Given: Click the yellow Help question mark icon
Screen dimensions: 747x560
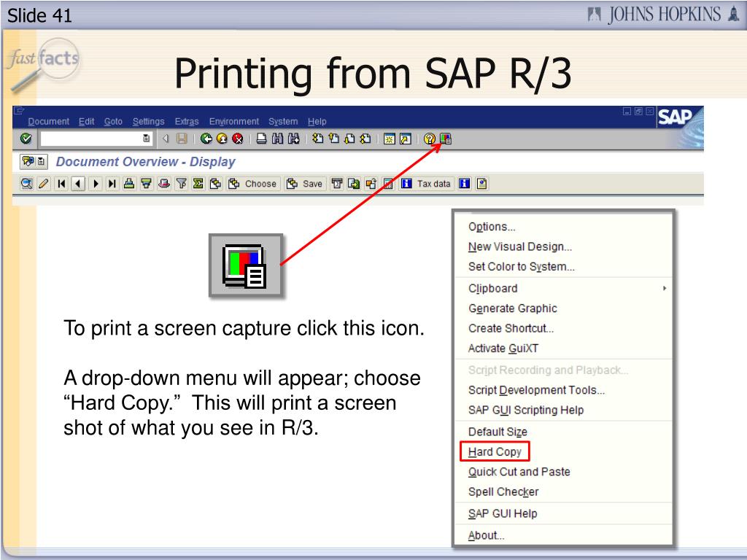Looking at the screenshot, I should (429, 139).
